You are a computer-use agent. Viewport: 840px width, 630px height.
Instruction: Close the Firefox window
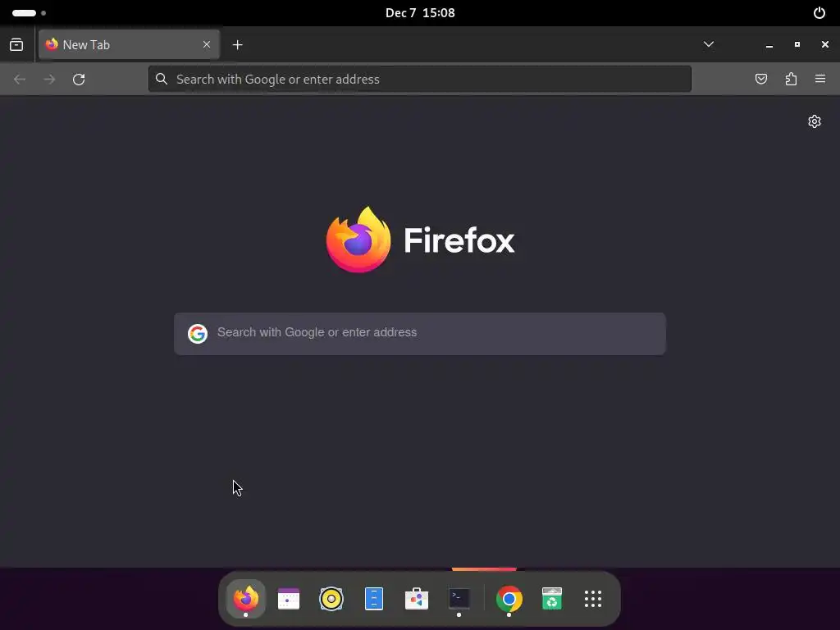click(825, 44)
